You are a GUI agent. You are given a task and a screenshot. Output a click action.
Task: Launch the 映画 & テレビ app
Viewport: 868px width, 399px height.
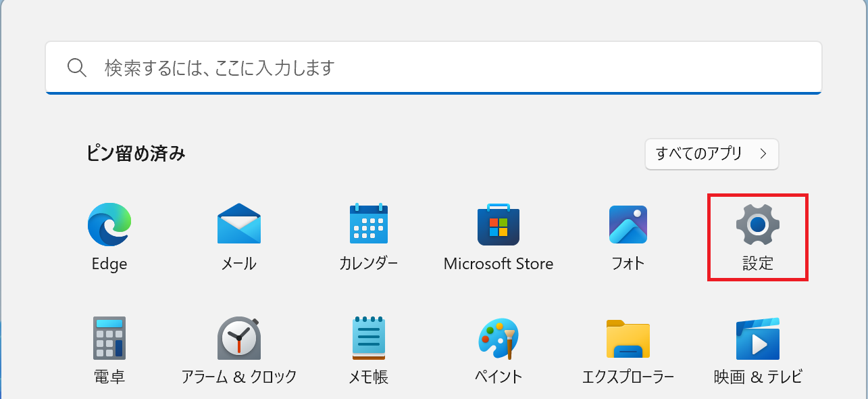758,338
